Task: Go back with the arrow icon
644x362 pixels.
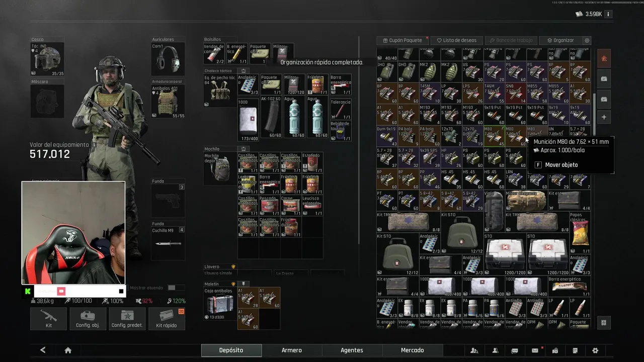Action: tap(43, 350)
